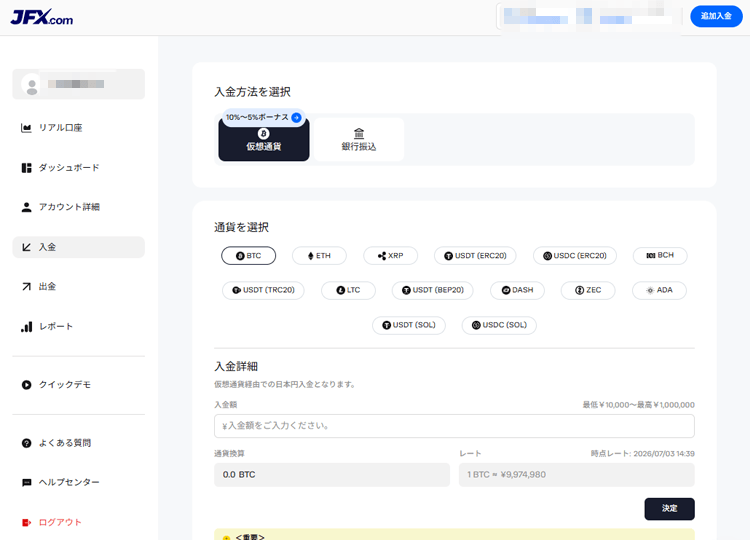The image size is (750, 540).
Task: Choose USDC (ERC20) currency
Action: click(x=574, y=255)
